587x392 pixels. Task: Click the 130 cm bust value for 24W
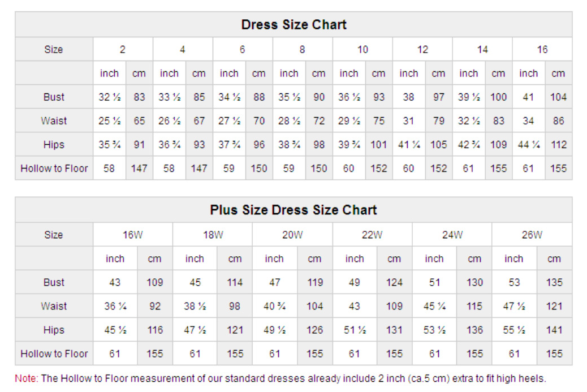[474, 282]
